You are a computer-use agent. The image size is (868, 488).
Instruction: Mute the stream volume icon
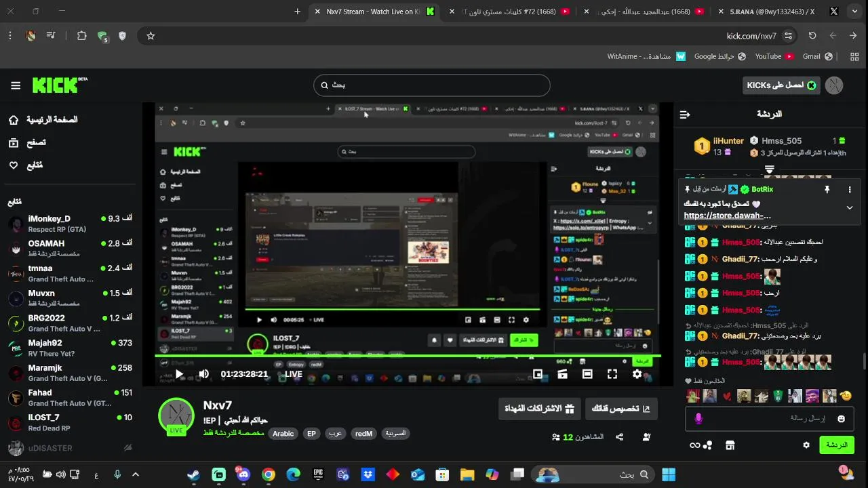203,374
